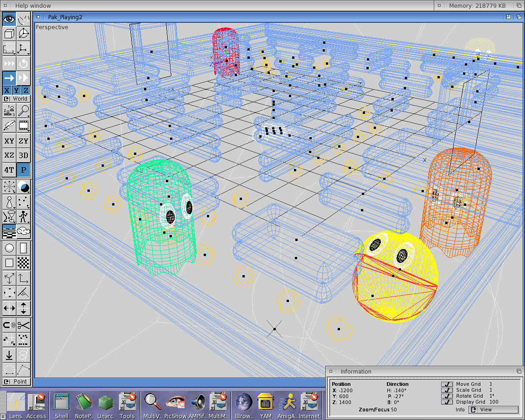The height and width of the screenshot is (420, 525).
Task: Launch YAM from the dock
Action: click(266, 405)
